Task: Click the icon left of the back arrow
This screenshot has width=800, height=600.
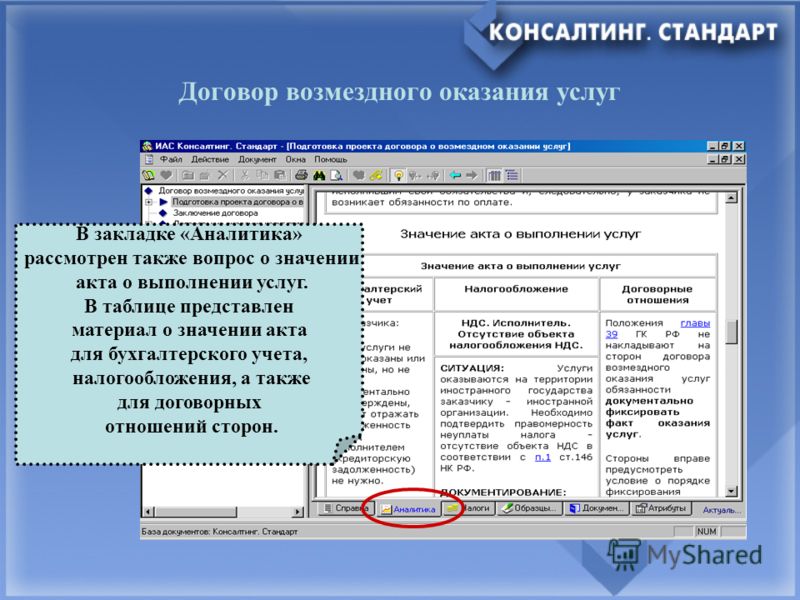Action: pos(433,176)
